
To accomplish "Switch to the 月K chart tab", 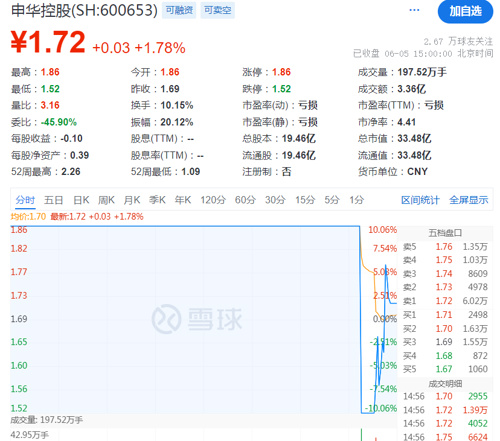I will coord(132,200).
